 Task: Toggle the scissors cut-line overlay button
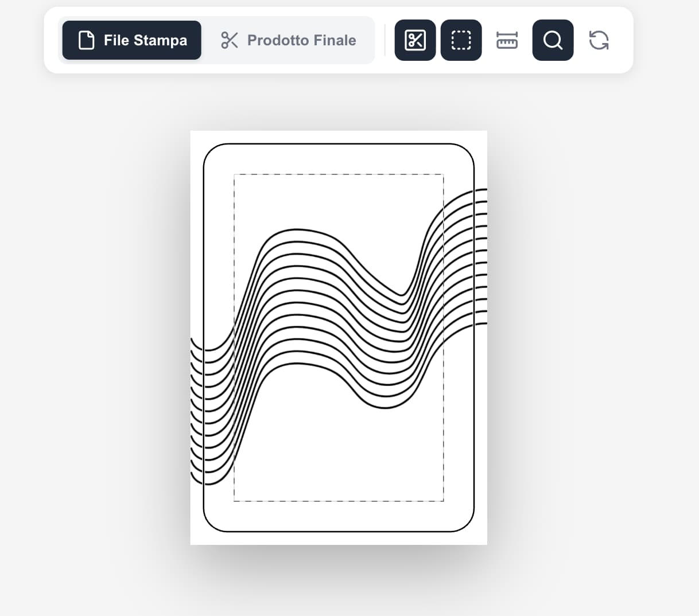(x=415, y=40)
